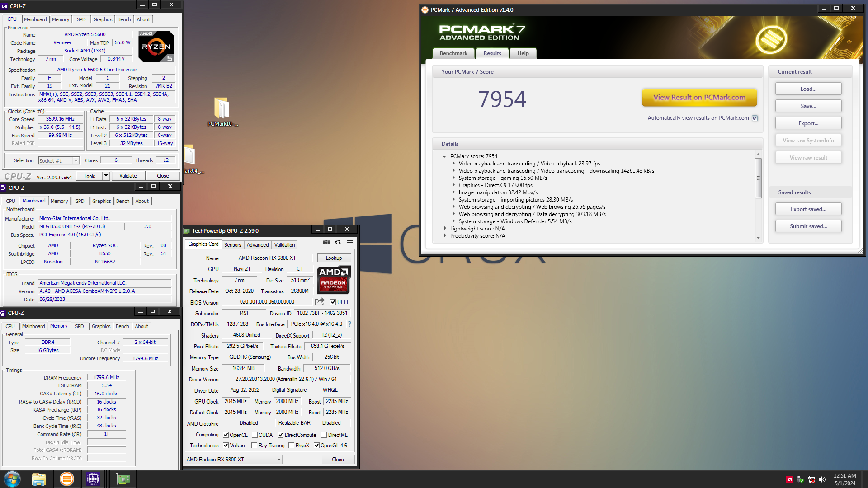Click the PCMark 7 gold emblem logo
Image resolution: width=868 pixels, height=488 pixels.
771,39
